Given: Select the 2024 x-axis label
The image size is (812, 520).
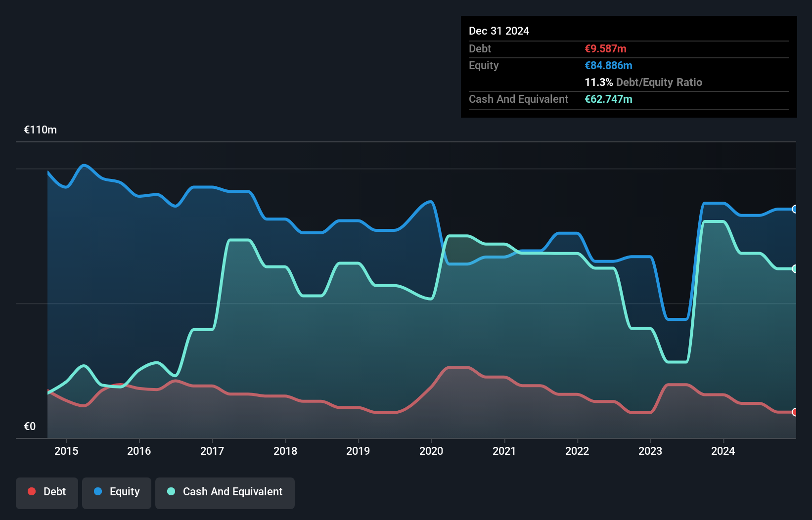Looking at the screenshot, I should point(723,451).
